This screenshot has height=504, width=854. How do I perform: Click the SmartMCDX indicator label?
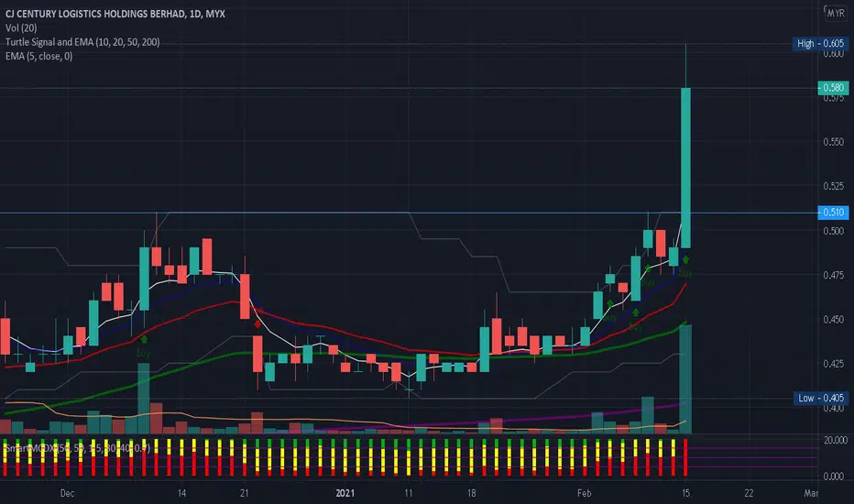pos(77,448)
